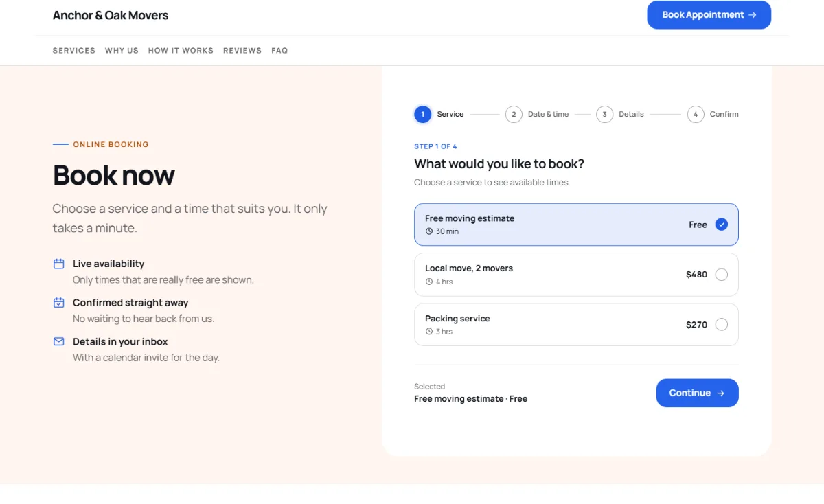Click the Details in your inbox envelope icon
Screen dimensions: 824x504
click(x=59, y=341)
